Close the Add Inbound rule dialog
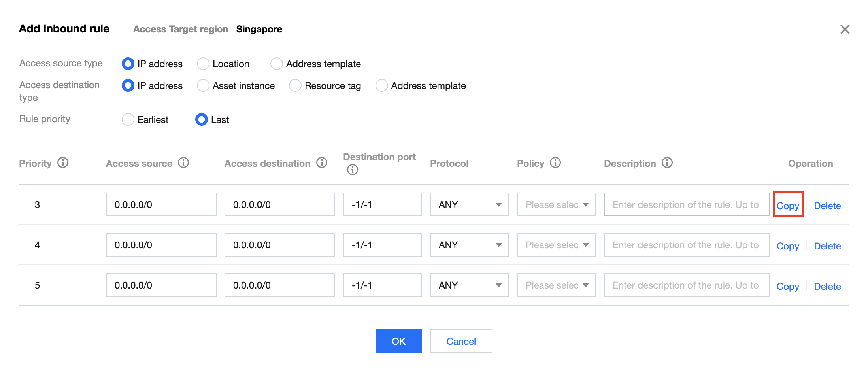Image resolution: width=868 pixels, height=370 pixels. tap(845, 29)
